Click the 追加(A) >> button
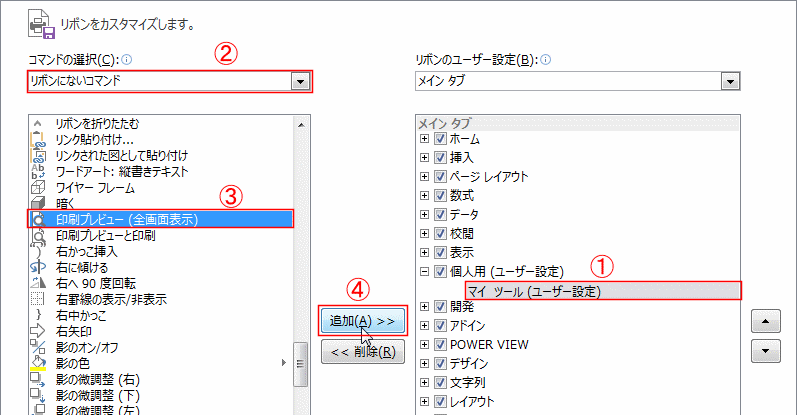797x415 pixels. pyautogui.click(x=363, y=321)
